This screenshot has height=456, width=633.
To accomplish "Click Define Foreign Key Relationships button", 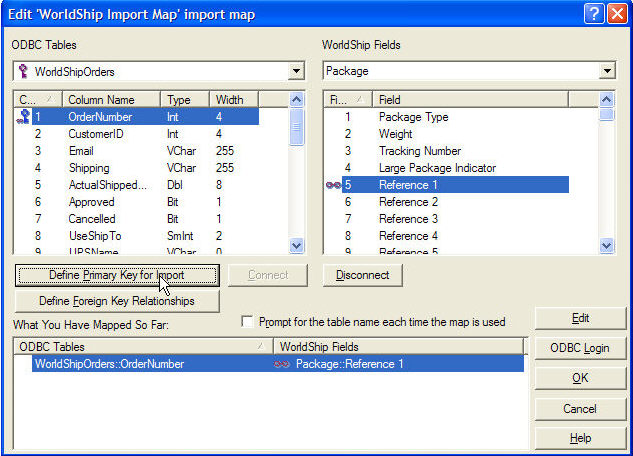I will click(x=117, y=301).
